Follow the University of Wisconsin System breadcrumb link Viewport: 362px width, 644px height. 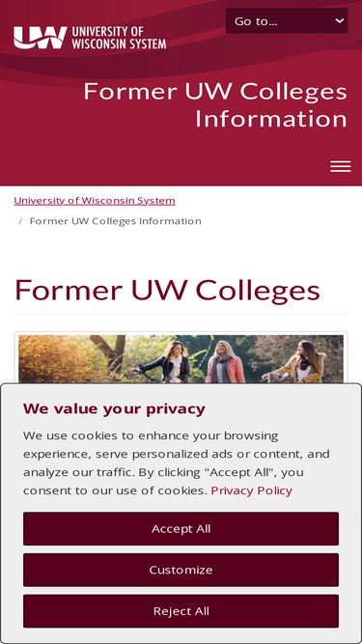tap(95, 201)
